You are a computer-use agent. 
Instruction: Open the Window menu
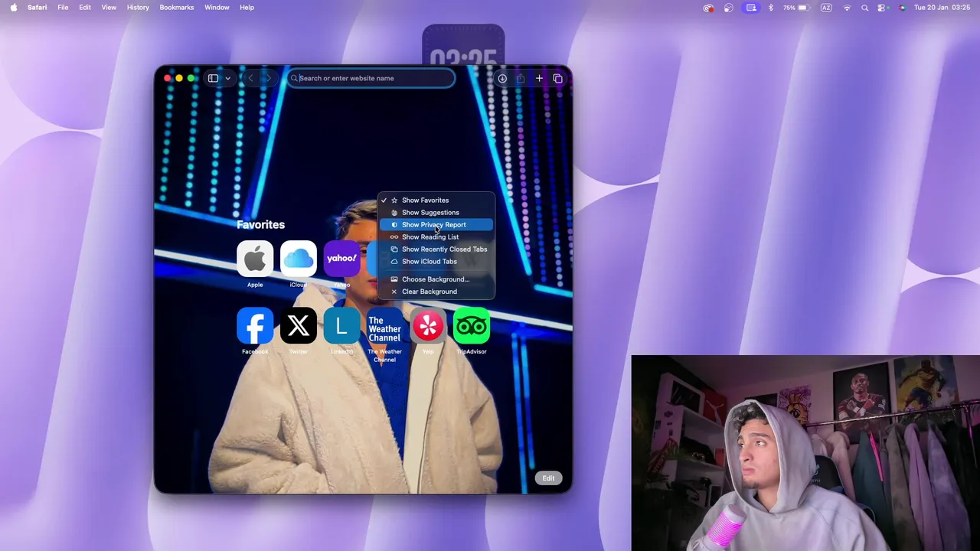coord(217,8)
